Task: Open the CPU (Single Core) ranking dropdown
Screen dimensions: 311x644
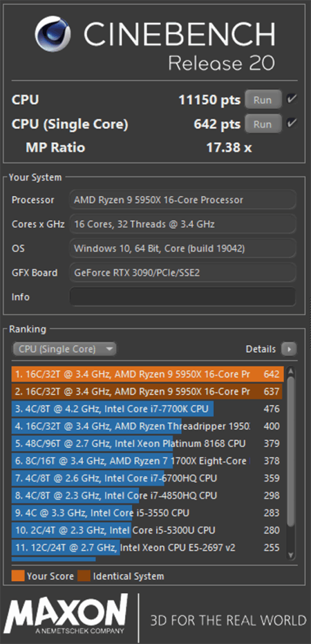Action: click(x=64, y=349)
